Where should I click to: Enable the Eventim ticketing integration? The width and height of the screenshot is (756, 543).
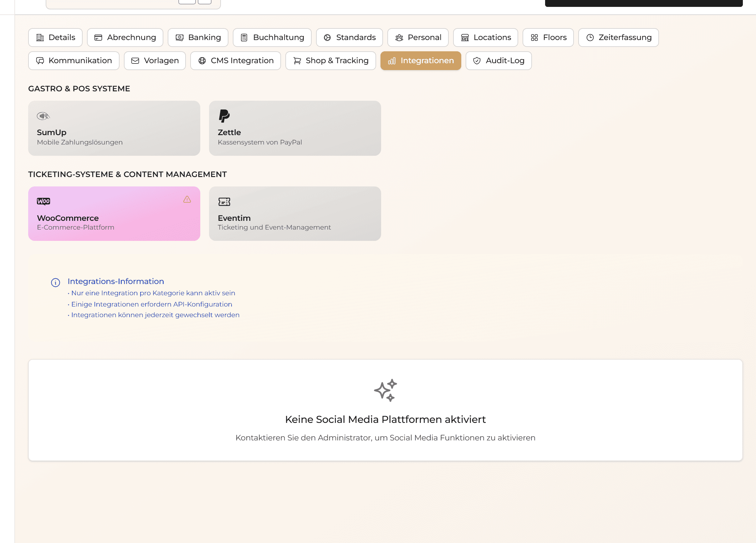(x=295, y=214)
